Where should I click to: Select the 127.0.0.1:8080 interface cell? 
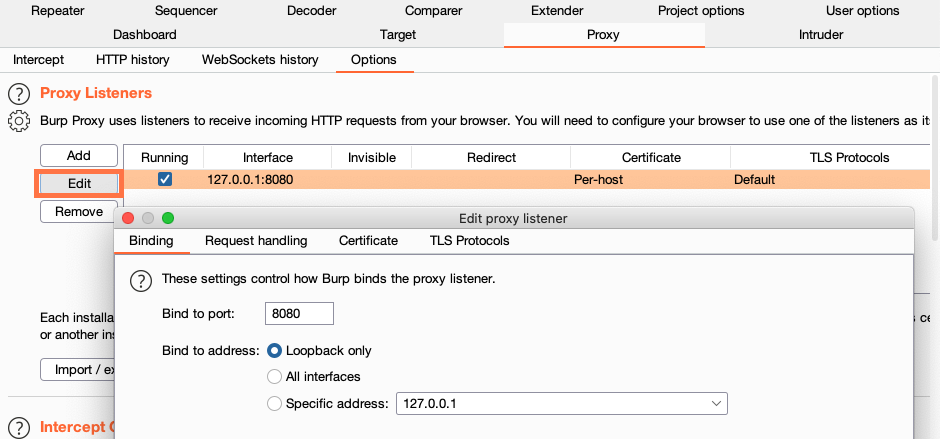click(x=268, y=179)
